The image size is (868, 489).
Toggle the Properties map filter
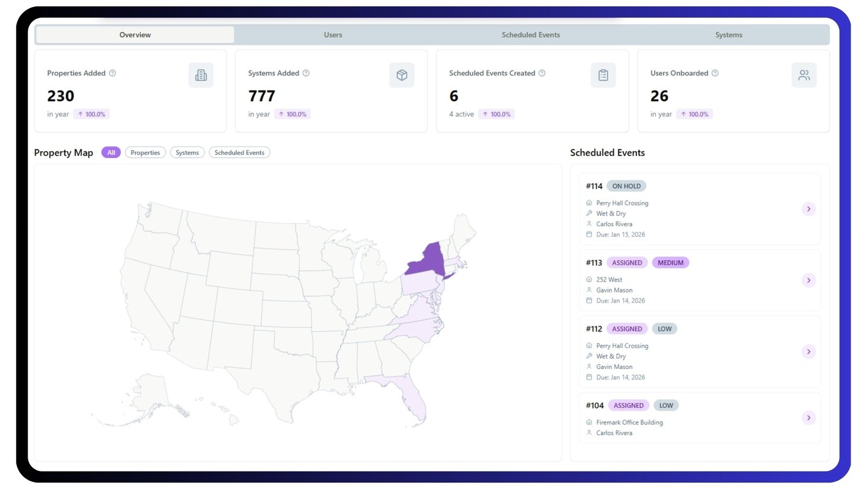click(x=145, y=153)
